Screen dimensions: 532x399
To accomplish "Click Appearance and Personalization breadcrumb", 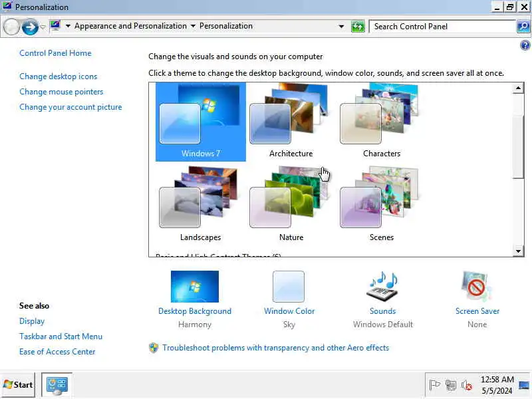I will point(130,26).
